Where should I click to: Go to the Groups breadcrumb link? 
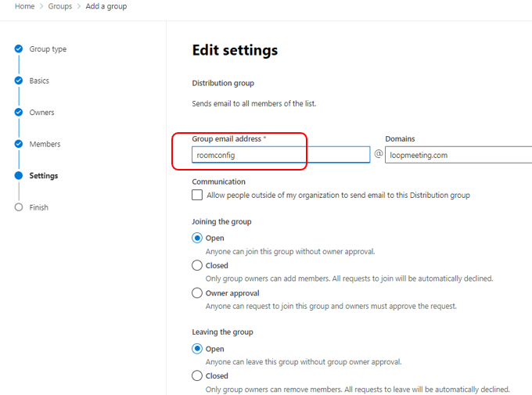point(60,6)
